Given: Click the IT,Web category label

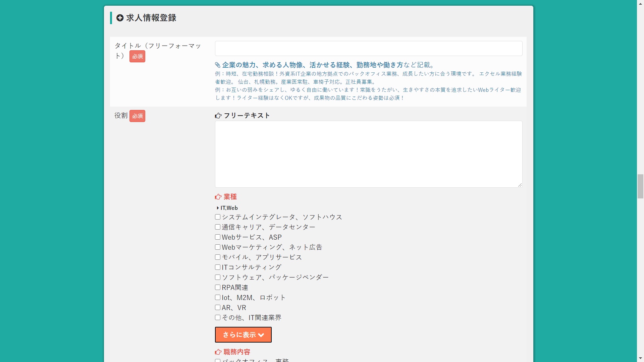Looking at the screenshot, I should [x=229, y=208].
